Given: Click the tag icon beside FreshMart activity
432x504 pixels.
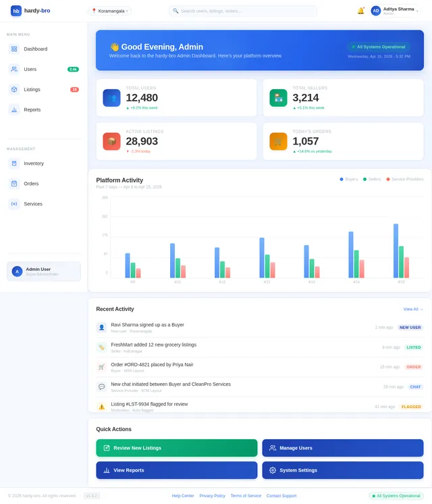Looking at the screenshot, I should [101, 347].
